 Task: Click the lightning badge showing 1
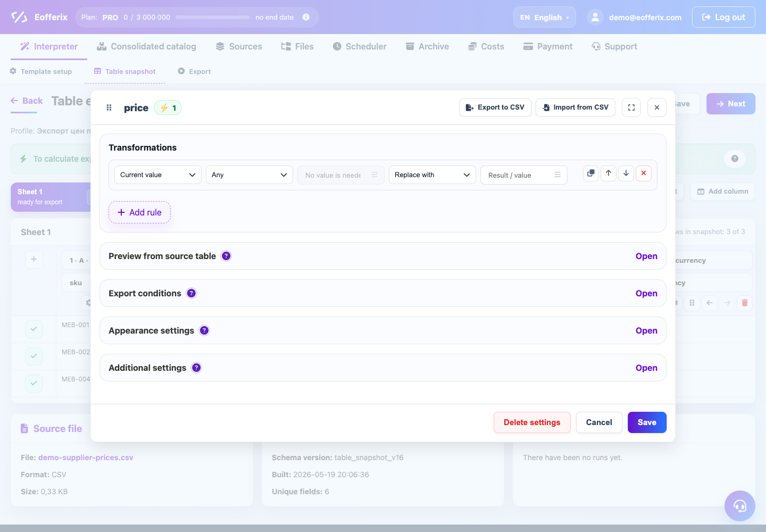pos(168,107)
